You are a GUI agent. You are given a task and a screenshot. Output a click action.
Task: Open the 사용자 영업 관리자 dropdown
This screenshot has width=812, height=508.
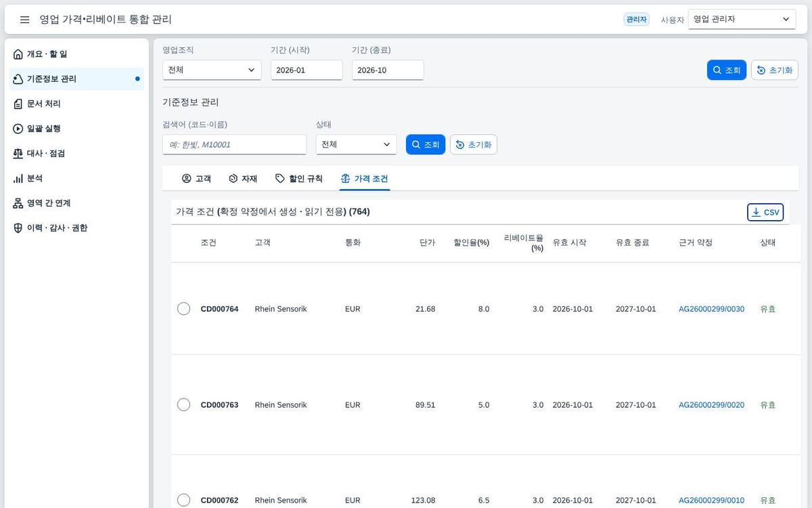pyautogui.click(x=742, y=20)
